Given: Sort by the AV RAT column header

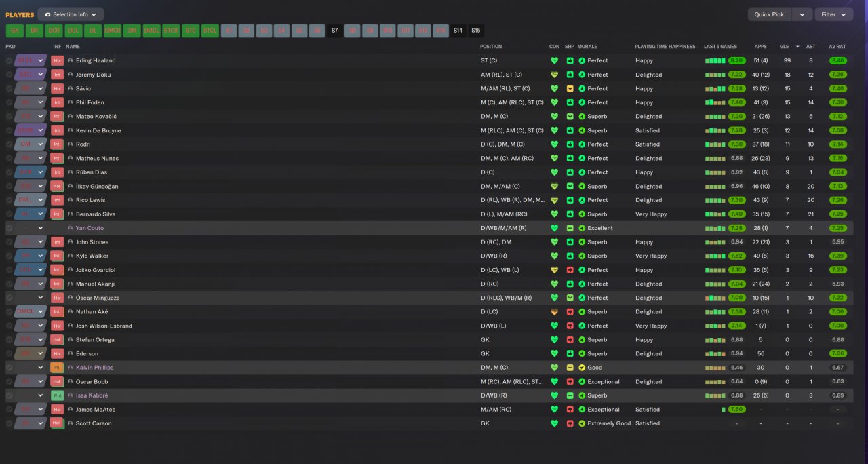Looking at the screenshot, I should 837,47.
